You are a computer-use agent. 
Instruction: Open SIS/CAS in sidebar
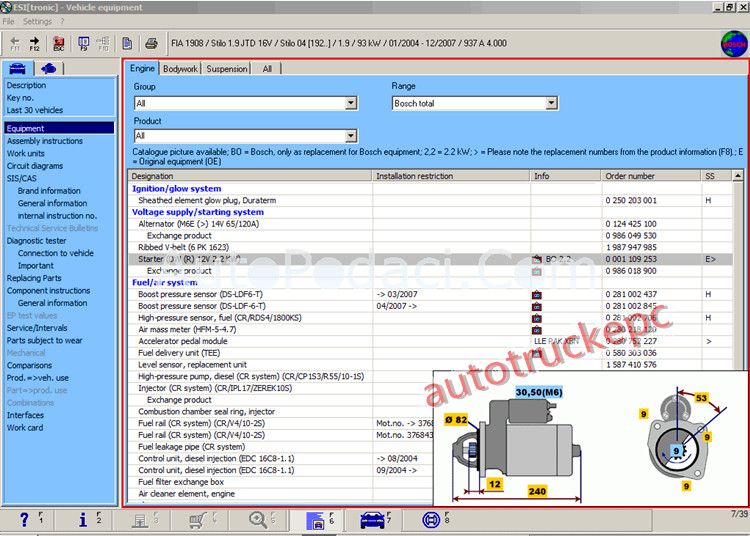pos(22,178)
